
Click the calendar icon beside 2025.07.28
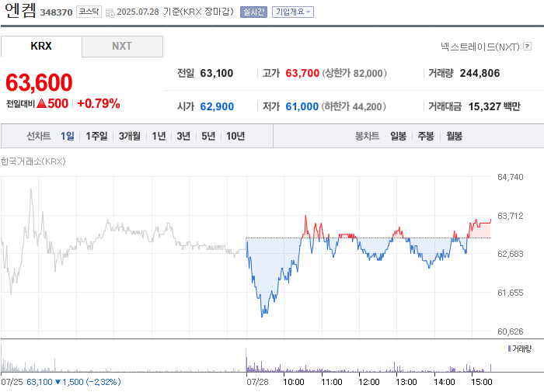(110, 13)
